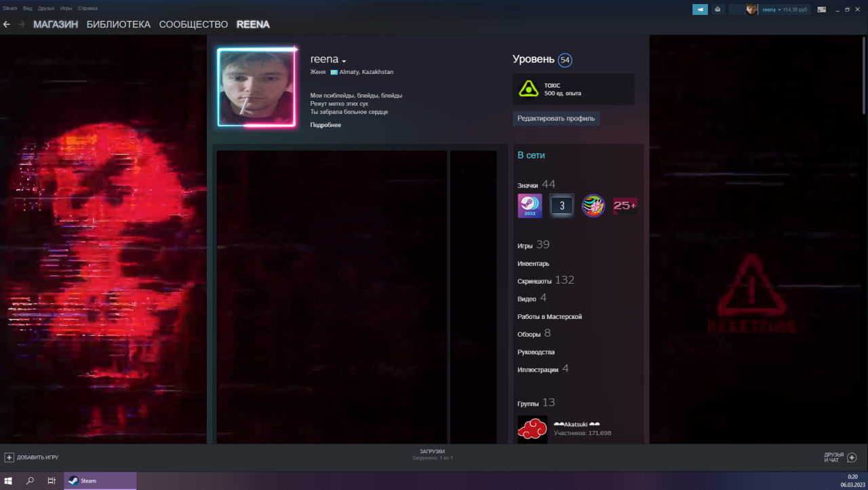Open the Akatsuki group name link
This screenshot has height=490, width=868.
[576, 423]
